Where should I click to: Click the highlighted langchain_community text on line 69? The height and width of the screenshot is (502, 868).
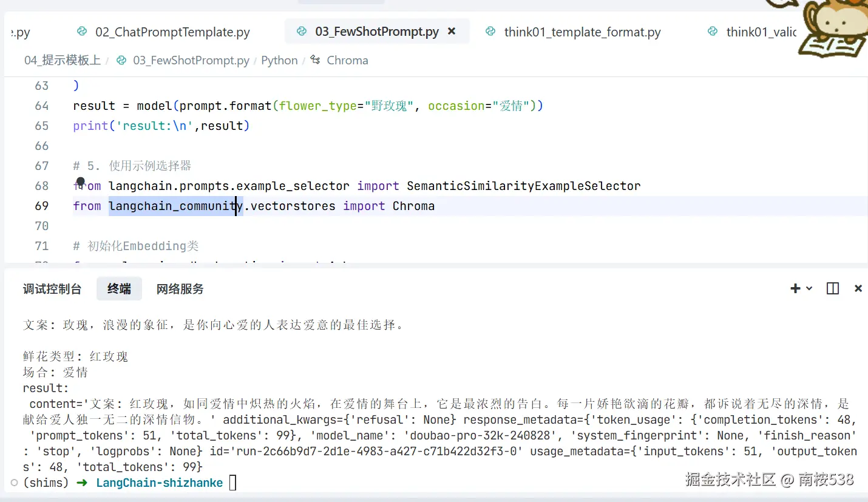pyautogui.click(x=175, y=206)
